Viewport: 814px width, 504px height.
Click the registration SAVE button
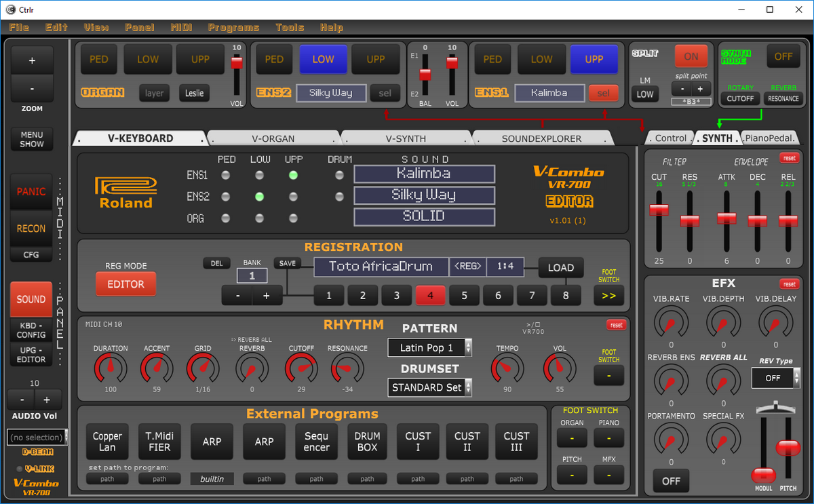tap(288, 263)
